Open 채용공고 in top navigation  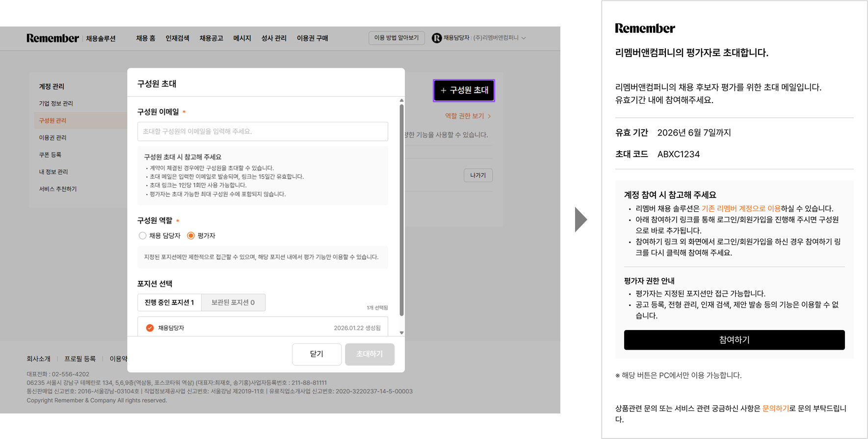click(211, 38)
